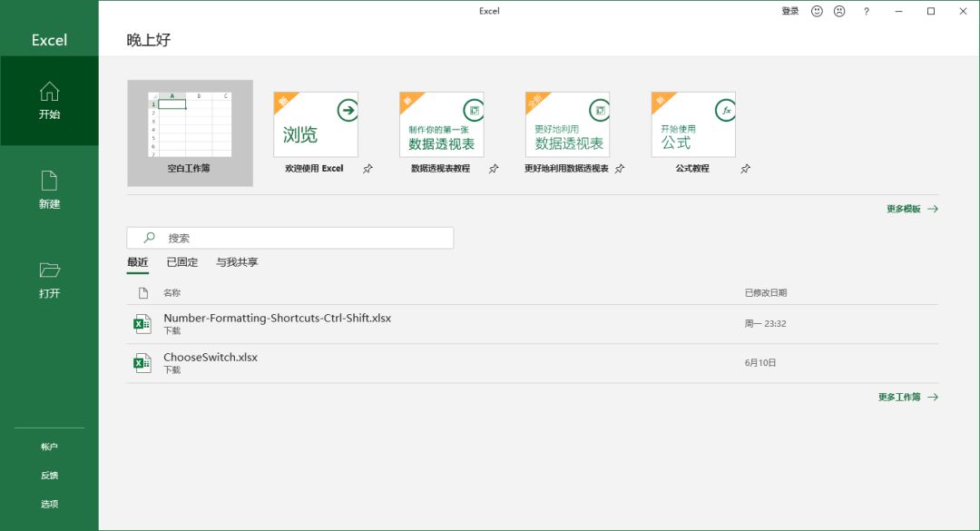Send a smile with happy face icon
Viewport: 980px width, 531px height.
[817, 11]
